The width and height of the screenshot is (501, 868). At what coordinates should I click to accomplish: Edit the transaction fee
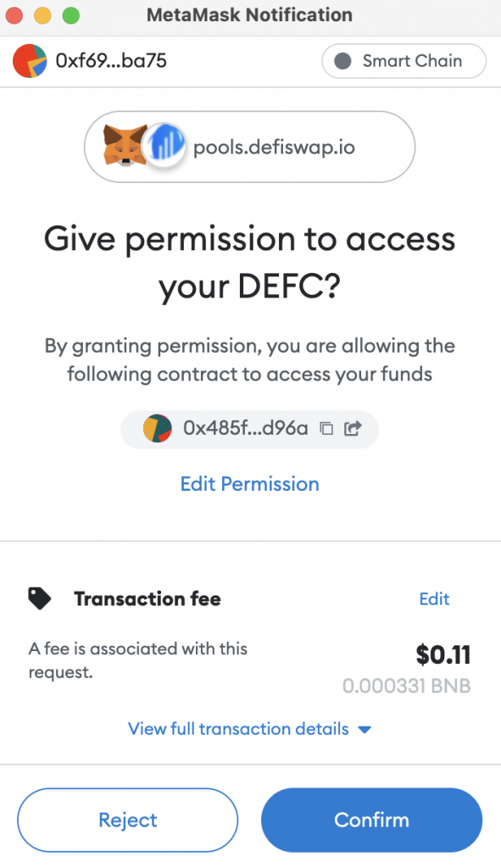tap(434, 599)
